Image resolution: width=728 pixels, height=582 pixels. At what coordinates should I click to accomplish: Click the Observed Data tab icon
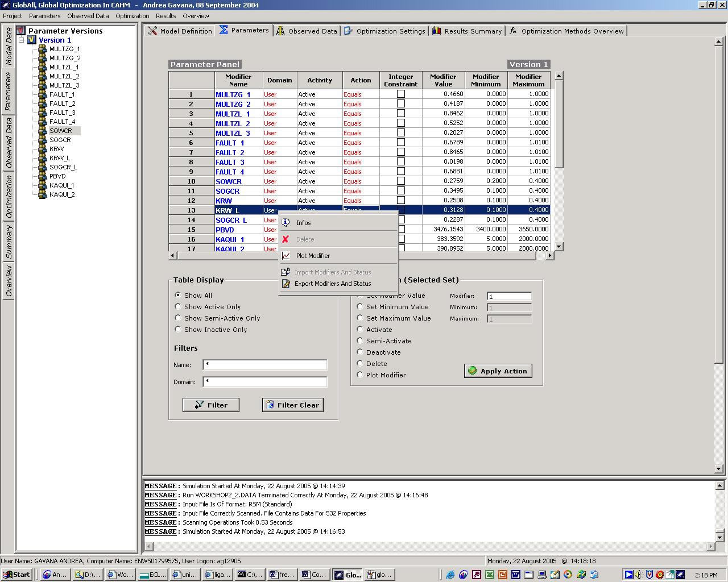point(280,31)
